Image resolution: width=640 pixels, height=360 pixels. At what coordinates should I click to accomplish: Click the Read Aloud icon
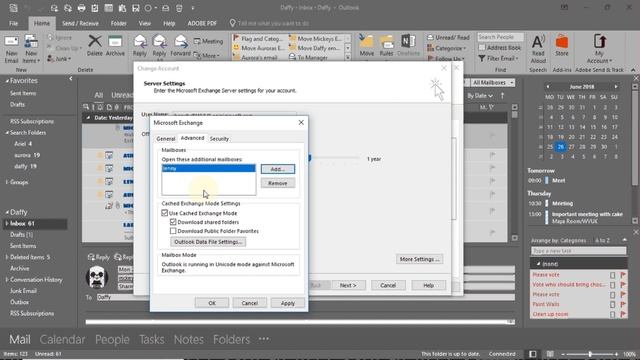tap(538, 49)
